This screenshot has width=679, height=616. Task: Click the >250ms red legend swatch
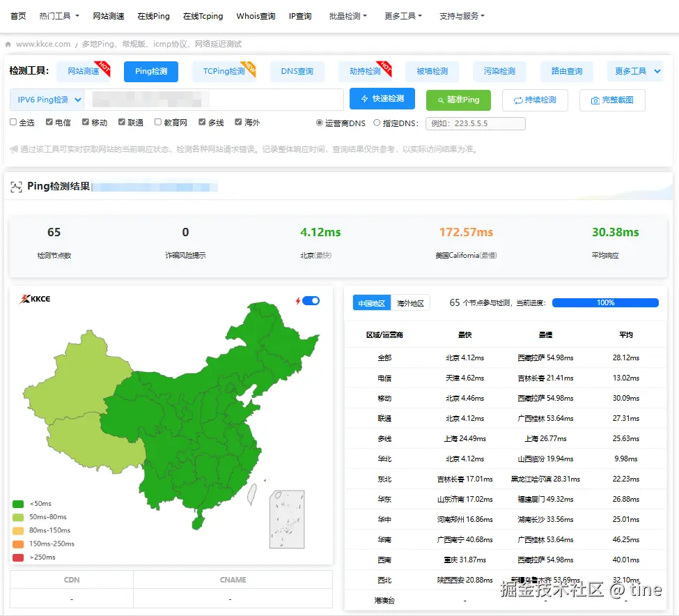(x=18, y=557)
